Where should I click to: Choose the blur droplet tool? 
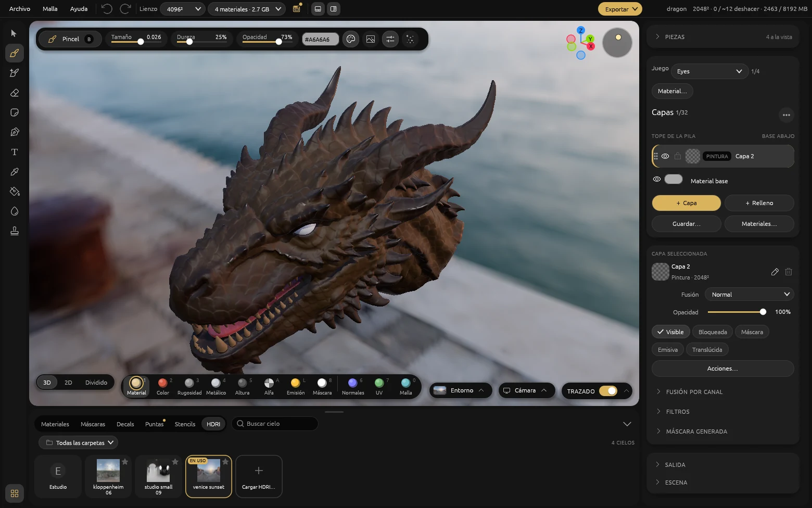tap(14, 211)
